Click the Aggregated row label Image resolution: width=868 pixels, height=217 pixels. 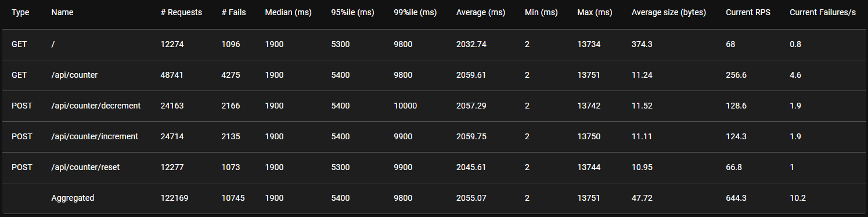(x=73, y=198)
